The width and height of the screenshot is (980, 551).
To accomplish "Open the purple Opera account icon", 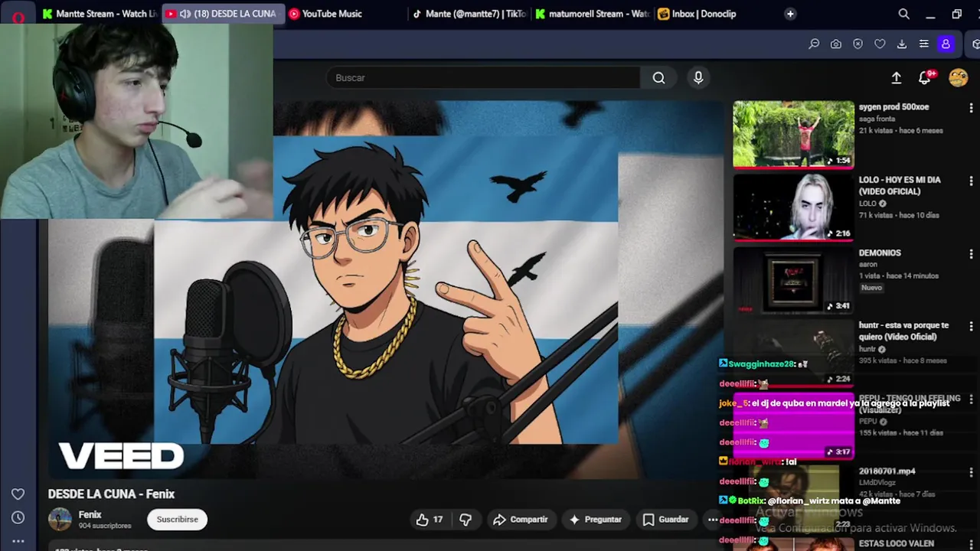I will 946,44.
